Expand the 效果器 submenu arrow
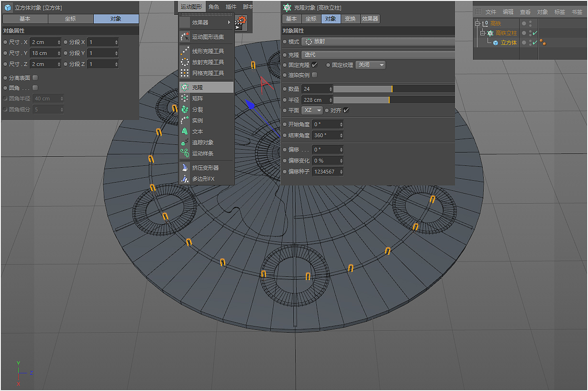This screenshot has height=391, width=588. 229,22
